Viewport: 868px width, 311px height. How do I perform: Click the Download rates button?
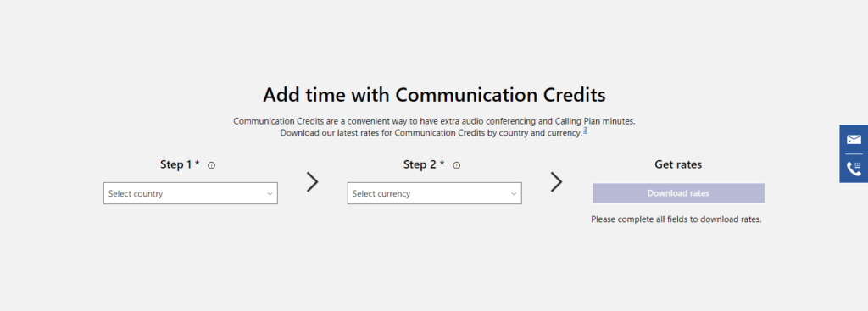(678, 193)
